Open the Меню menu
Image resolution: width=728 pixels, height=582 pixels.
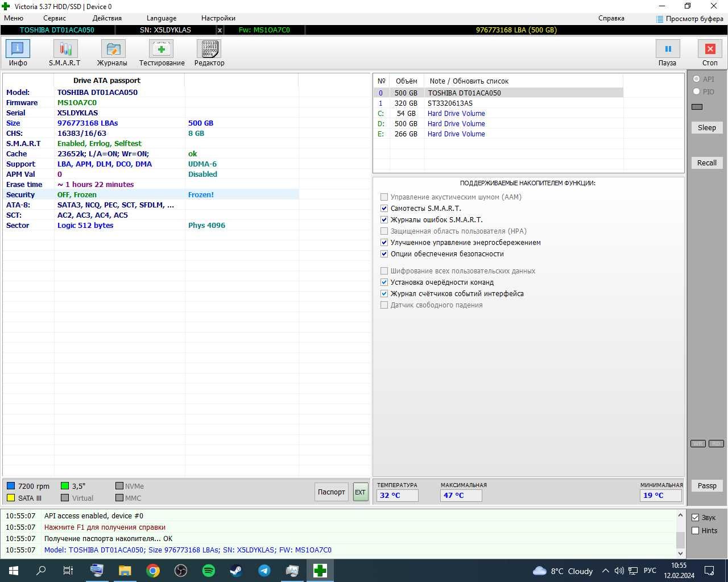tap(14, 18)
